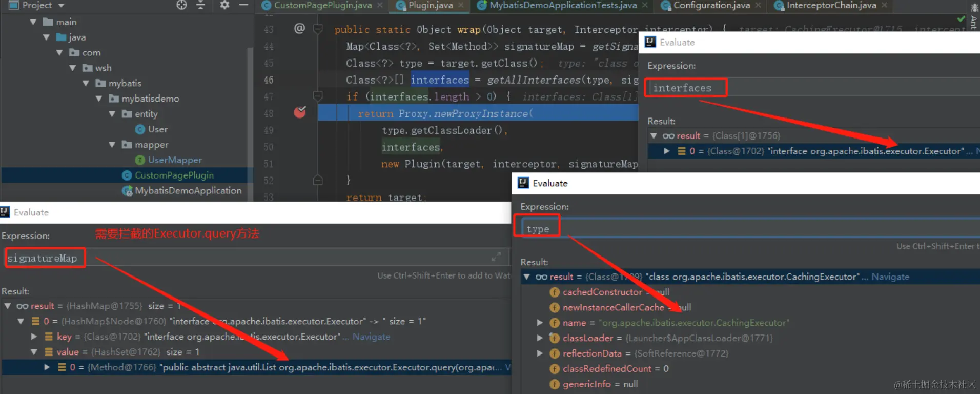Click the field icon beside cachedConstructor
The height and width of the screenshot is (394, 980).
pos(554,292)
